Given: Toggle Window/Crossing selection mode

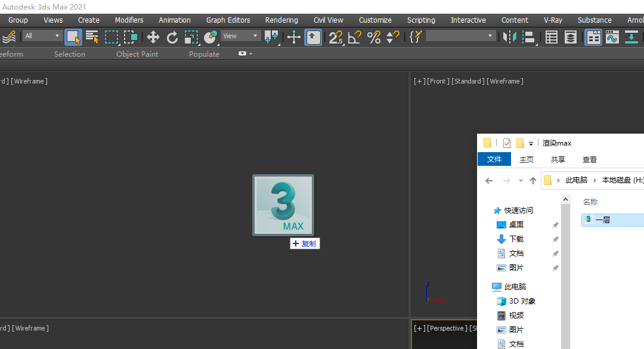Looking at the screenshot, I should pos(131,37).
